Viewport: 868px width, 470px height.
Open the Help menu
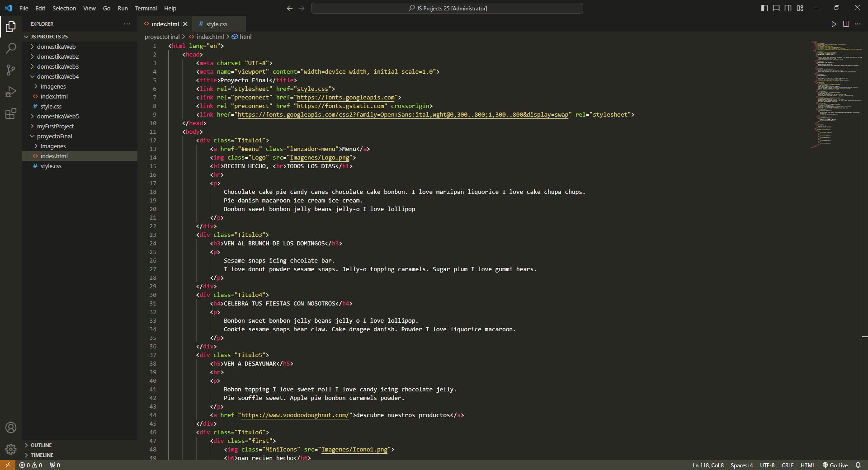(x=170, y=8)
